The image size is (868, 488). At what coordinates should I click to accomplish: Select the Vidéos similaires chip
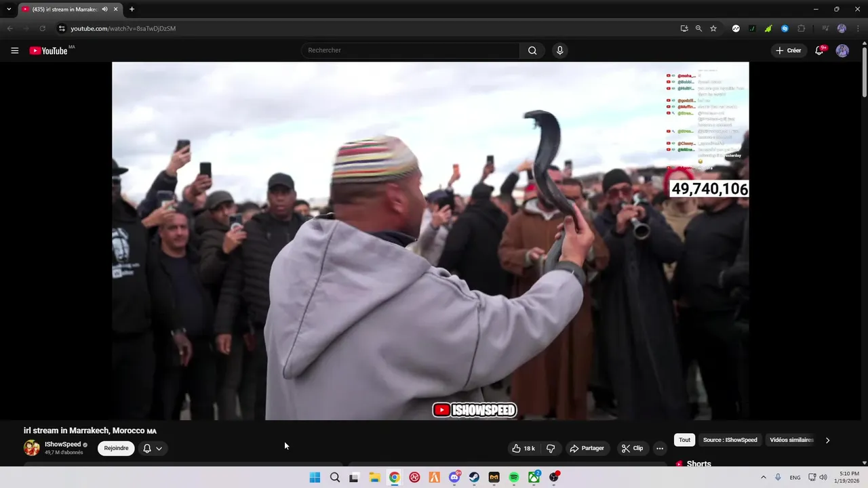point(791,440)
